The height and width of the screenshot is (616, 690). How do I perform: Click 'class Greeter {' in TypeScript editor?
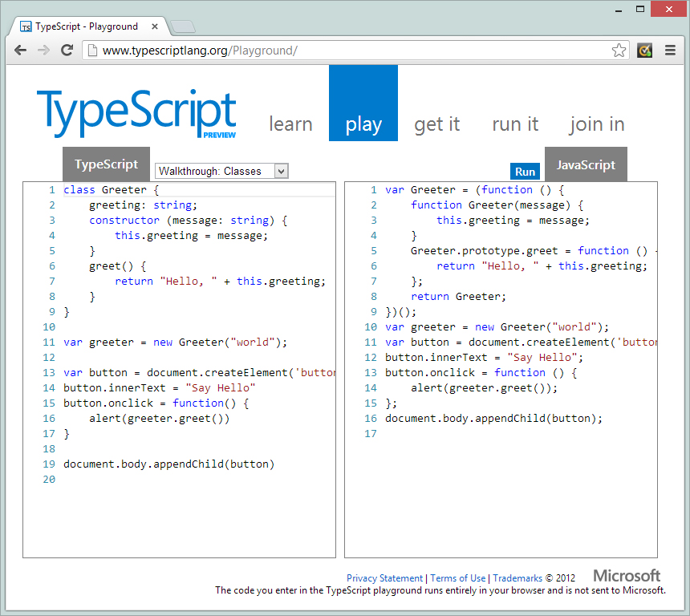coord(111,189)
